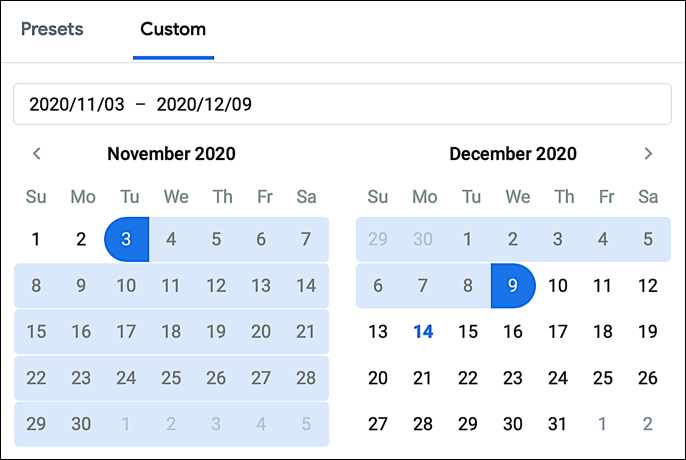This screenshot has height=460, width=686.
Task: Choose November 17 in the calendar
Action: tap(126, 332)
